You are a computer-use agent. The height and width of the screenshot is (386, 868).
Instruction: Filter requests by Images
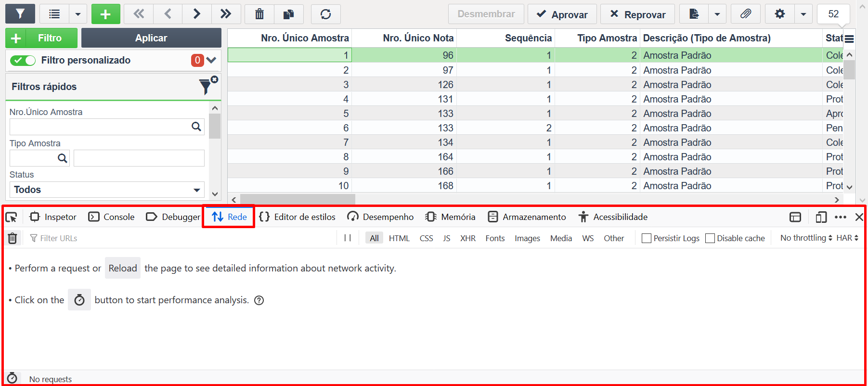[x=527, y=238]
